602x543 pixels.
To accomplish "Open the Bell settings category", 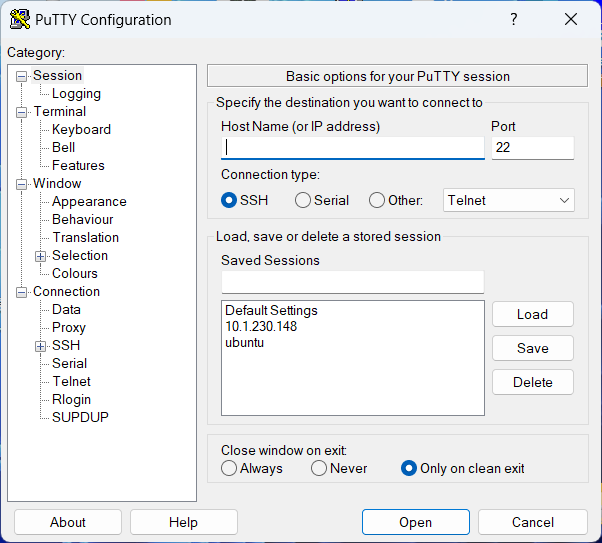I will pos(63,147).
